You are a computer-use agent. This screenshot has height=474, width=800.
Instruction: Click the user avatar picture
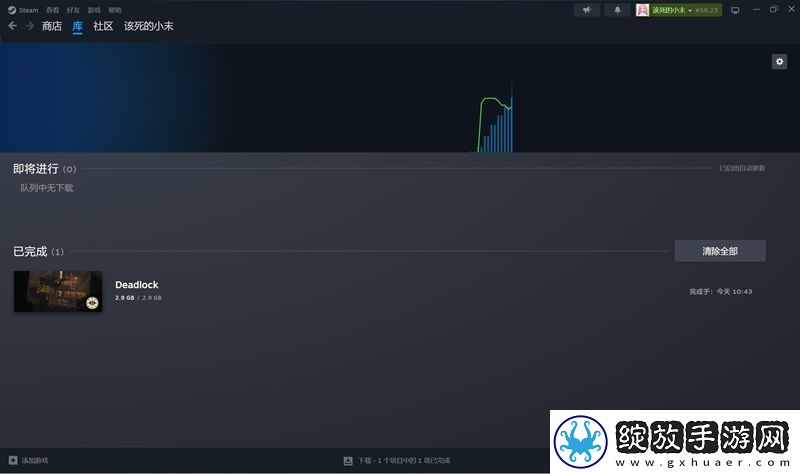click(642, 10)
